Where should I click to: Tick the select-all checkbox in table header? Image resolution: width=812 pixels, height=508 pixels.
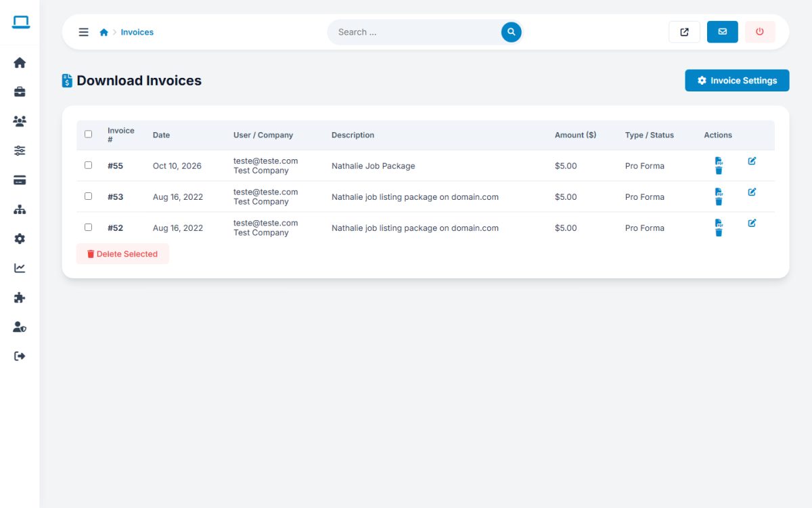point(88,134)
